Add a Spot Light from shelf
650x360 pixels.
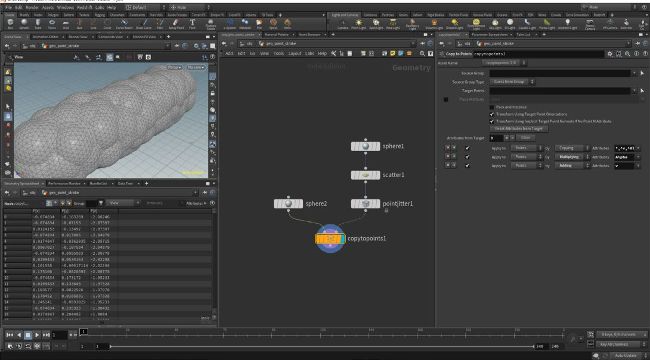[x=376, y=24]
